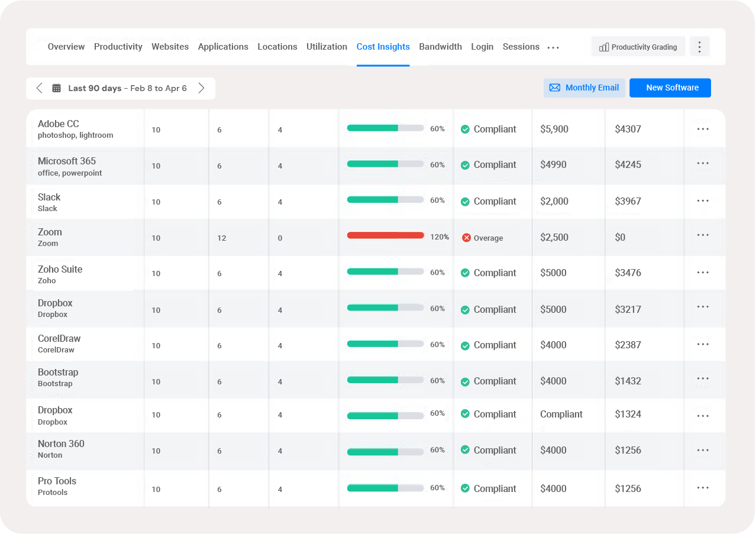Open the three-dot menu on Dropbox $1324 row

[703, 416]
